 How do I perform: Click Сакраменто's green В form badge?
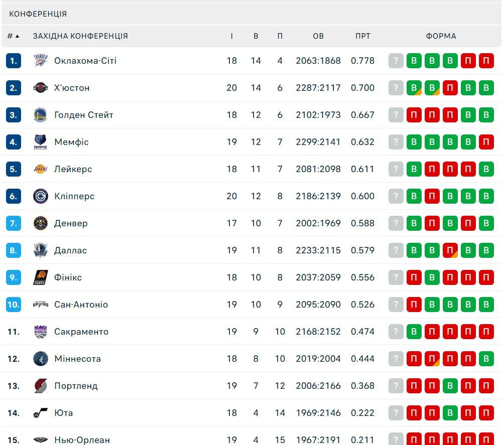(414, 332)
